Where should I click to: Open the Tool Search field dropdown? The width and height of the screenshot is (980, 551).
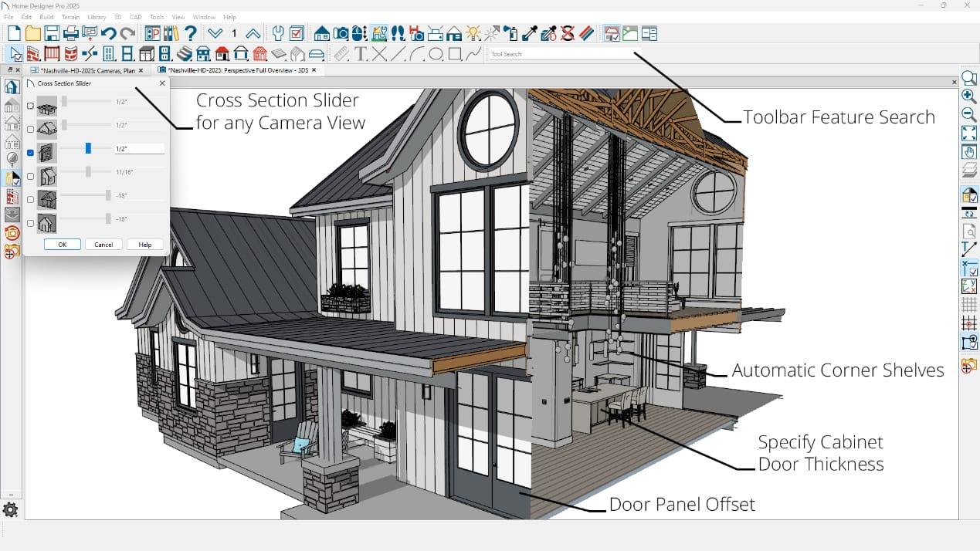564,53
